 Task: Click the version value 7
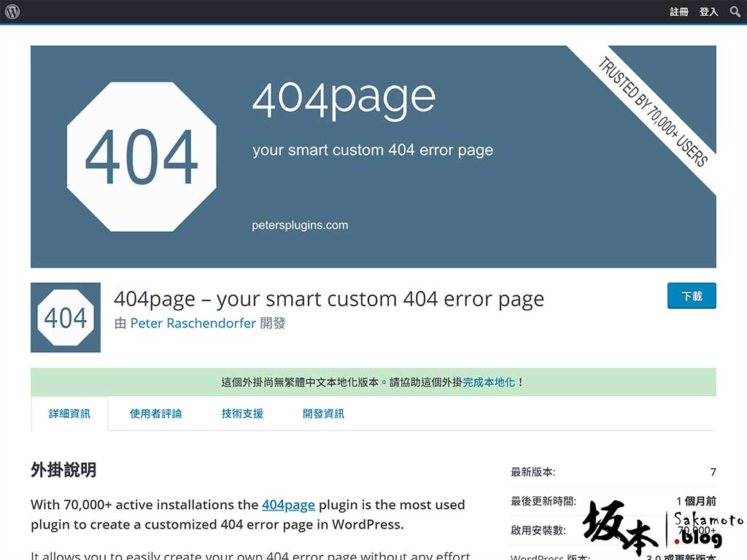point(713,472)
